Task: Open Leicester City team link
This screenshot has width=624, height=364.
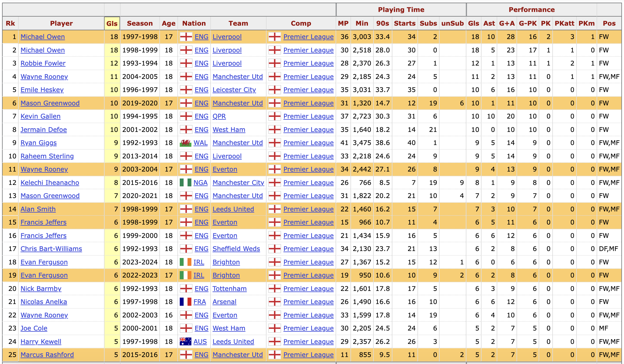Action: (234, 90)
